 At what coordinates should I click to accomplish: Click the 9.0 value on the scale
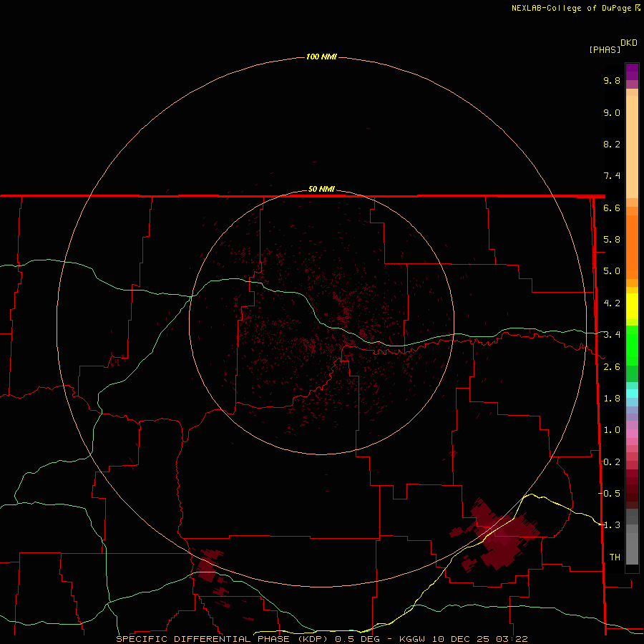(612, 112)
